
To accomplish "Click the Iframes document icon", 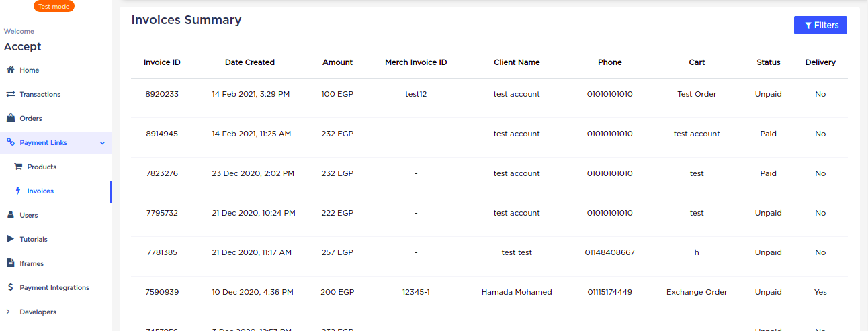I will click(x=10, y=263).
